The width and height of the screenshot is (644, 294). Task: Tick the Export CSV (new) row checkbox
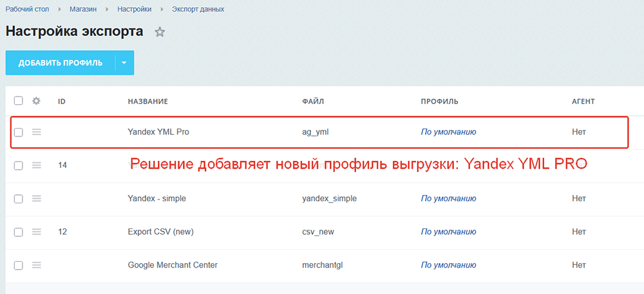click(x=18, y=232)
